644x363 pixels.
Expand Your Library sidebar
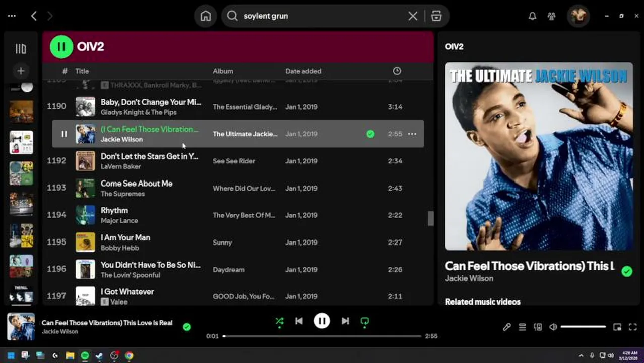pos(21,48)
